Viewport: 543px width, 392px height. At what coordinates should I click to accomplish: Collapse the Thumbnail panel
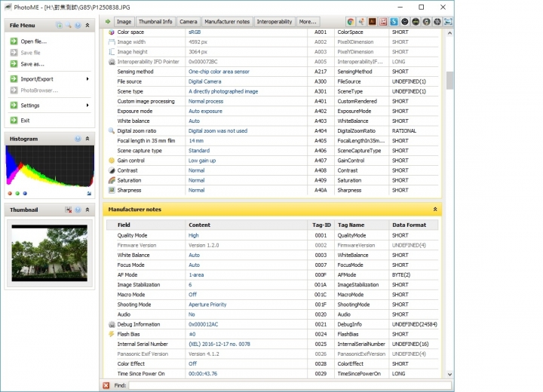click(87, 210)
